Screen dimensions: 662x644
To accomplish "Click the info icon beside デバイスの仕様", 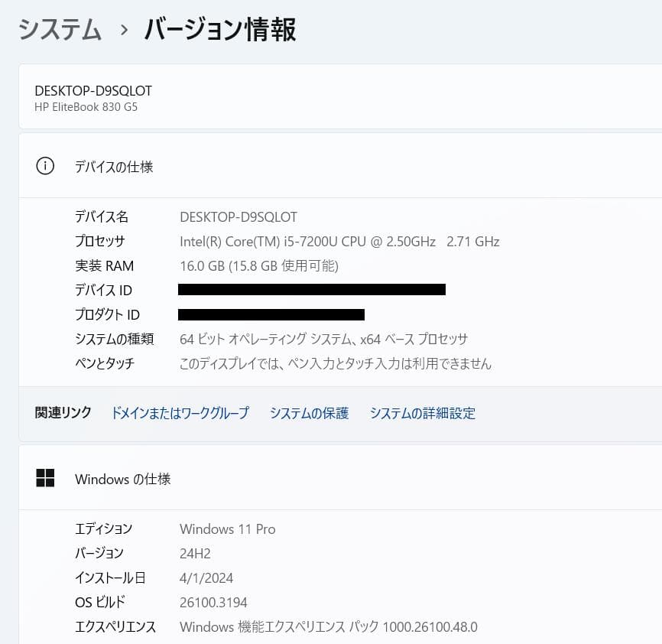I will (x=44, y=166).
